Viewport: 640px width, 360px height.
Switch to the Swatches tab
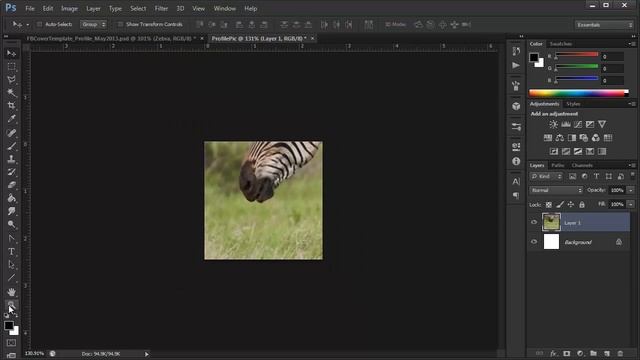coord(560,44)
